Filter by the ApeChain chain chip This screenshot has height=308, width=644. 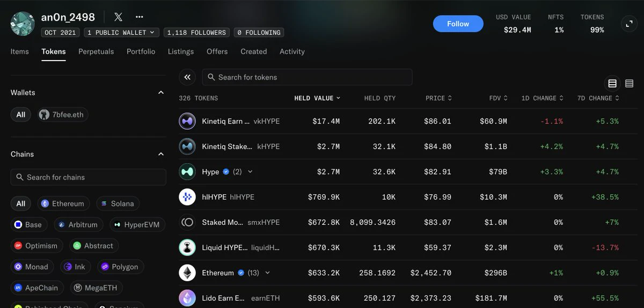[x=37, y=288]
